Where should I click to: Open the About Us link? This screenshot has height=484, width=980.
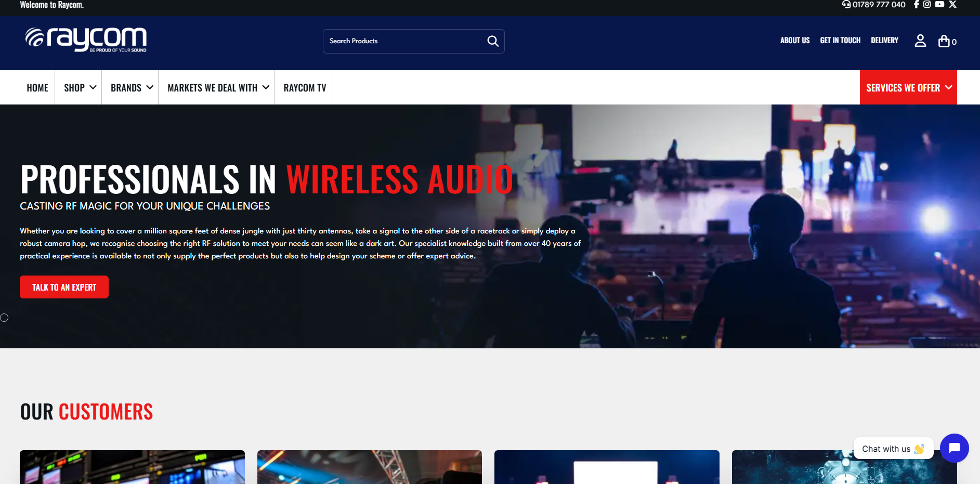(794, 41)
